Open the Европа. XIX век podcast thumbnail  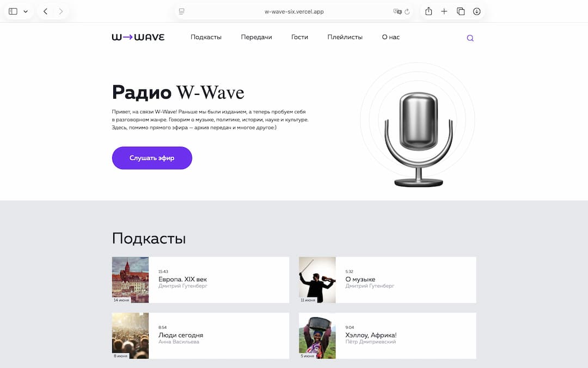130,280
